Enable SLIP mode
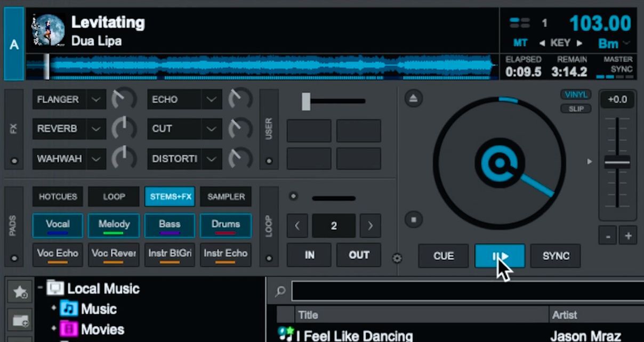Image resolution: width=644 pixels, height=342 pixels. 576,109
